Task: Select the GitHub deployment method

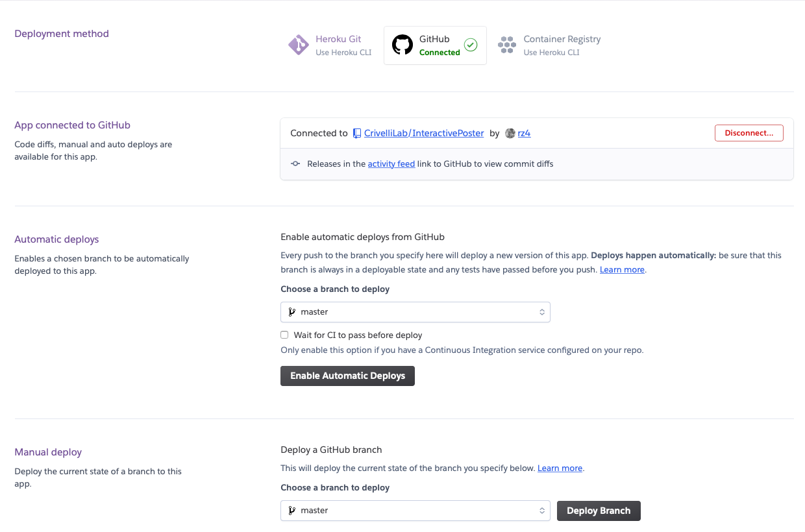Action: 435,45
